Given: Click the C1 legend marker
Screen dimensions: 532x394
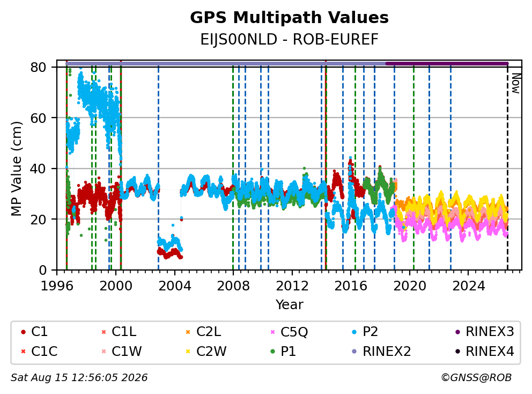Looking at the screenshot, I should pos(23,332).
